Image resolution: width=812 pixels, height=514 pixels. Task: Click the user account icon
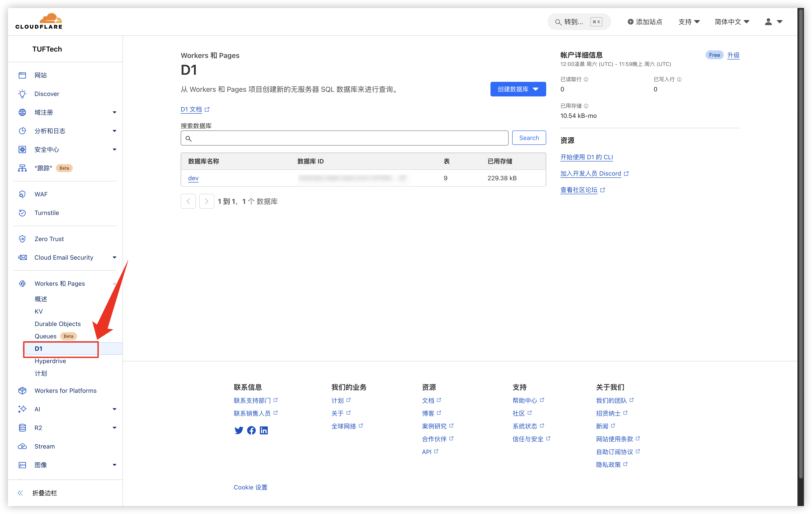pyautogui.click(x=768, y=22)
